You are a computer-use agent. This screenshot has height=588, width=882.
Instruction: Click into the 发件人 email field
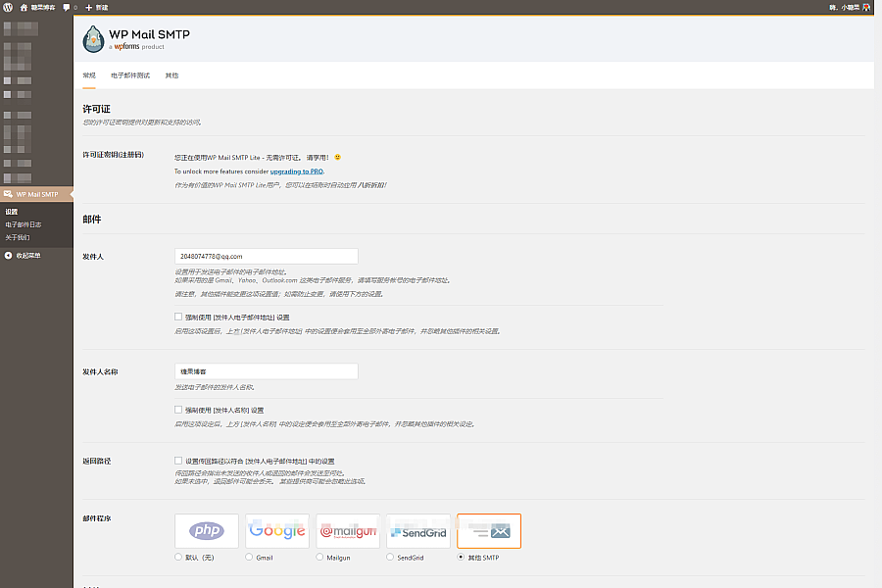[266, 256]
